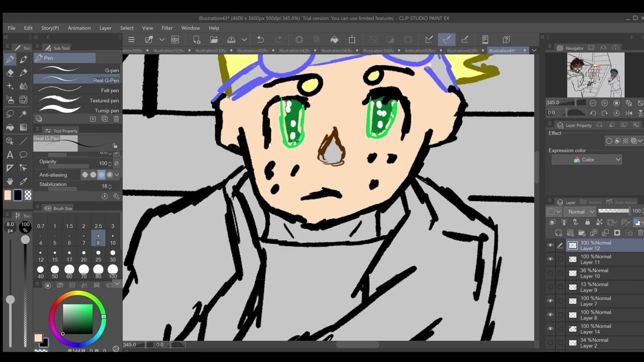
Task: Open the Filter menu
Action: tap(167, 28)
